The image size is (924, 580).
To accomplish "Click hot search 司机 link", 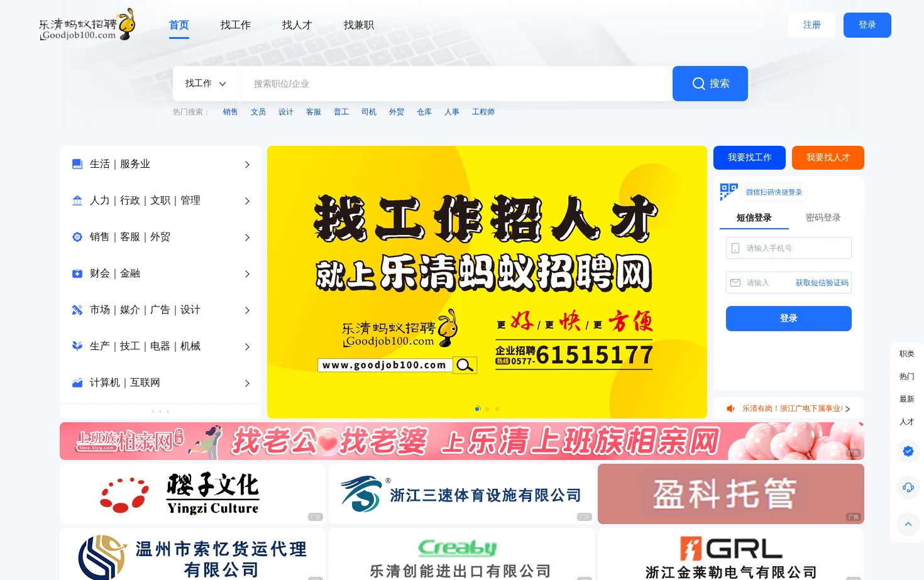I will click(369, 112).
